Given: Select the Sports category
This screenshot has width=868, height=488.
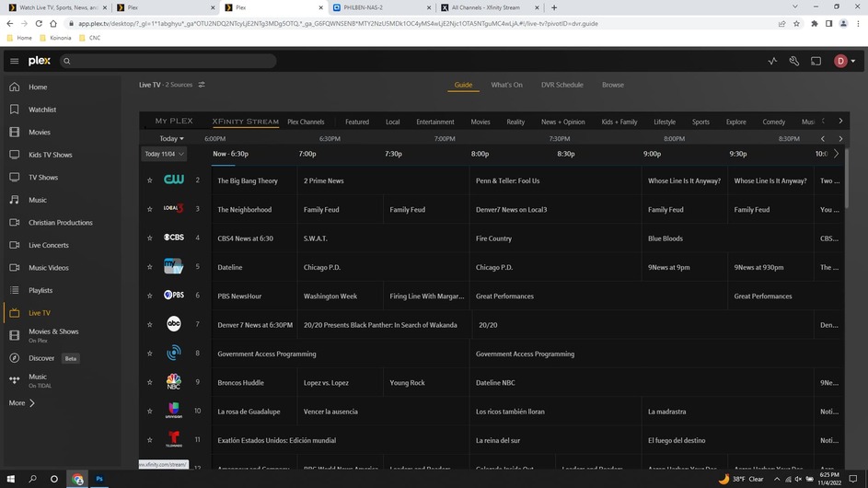Looking at the screenshot, I should [x=700, y=122].
